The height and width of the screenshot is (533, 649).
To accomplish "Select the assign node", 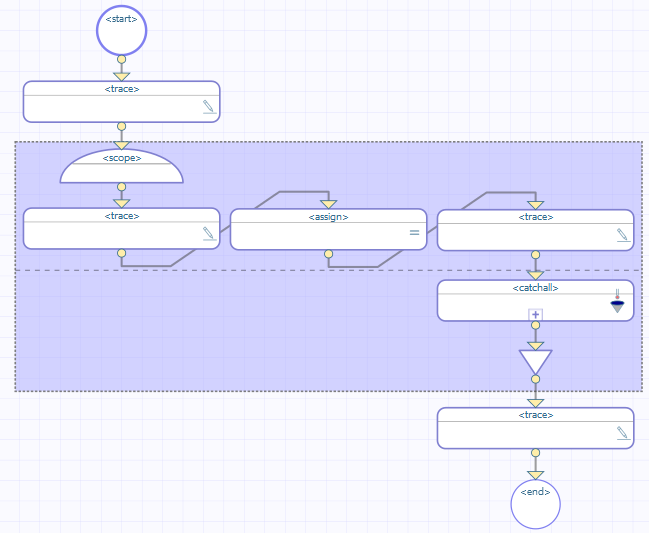I will [328, 229].
